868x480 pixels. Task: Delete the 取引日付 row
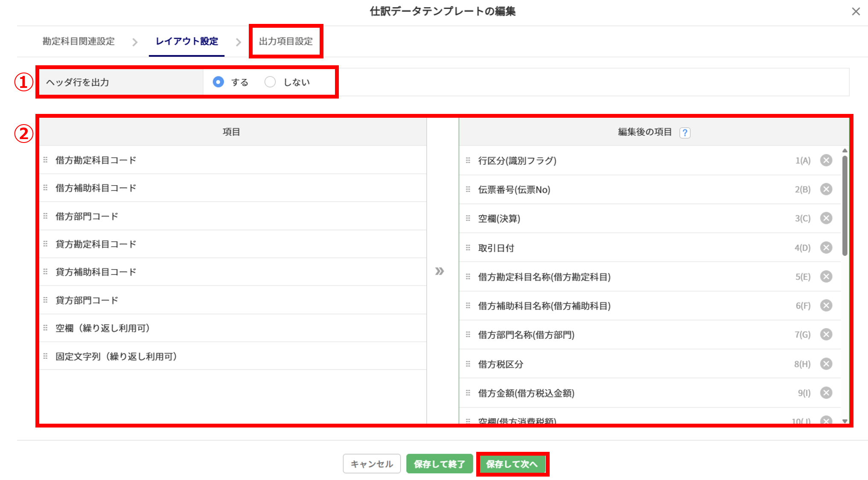(x=826, y=248)
